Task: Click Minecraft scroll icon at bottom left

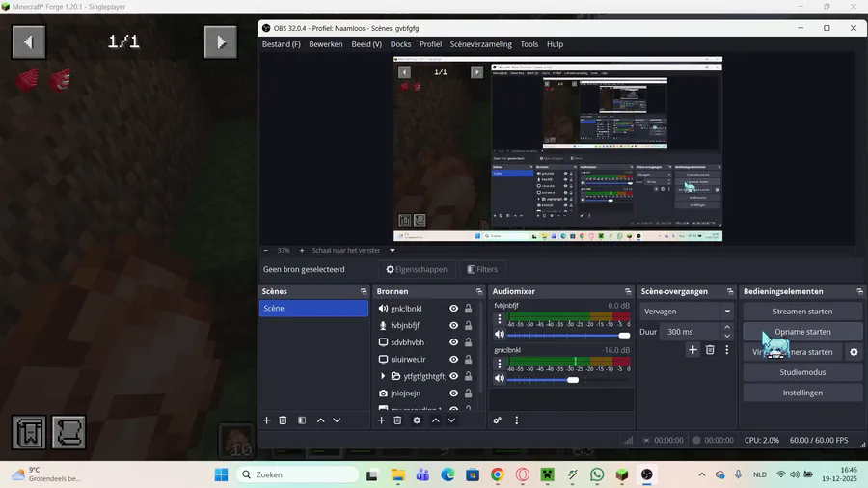Action: tap(68, 432)
